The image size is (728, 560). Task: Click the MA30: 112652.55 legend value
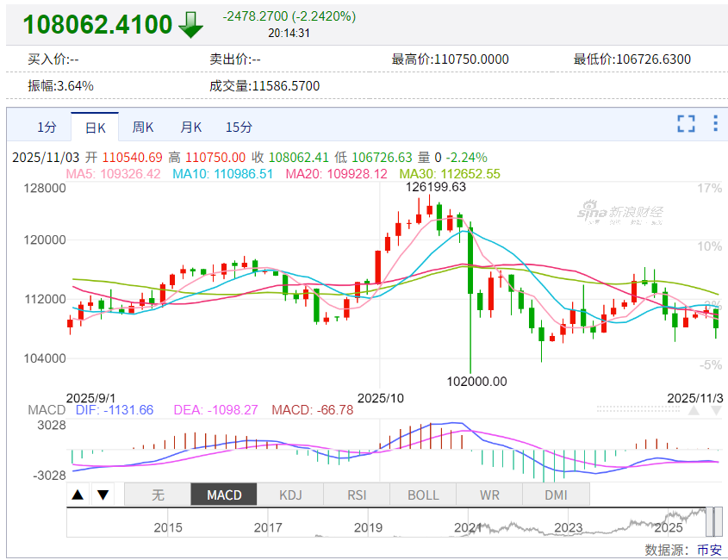(x=450, y=174)
